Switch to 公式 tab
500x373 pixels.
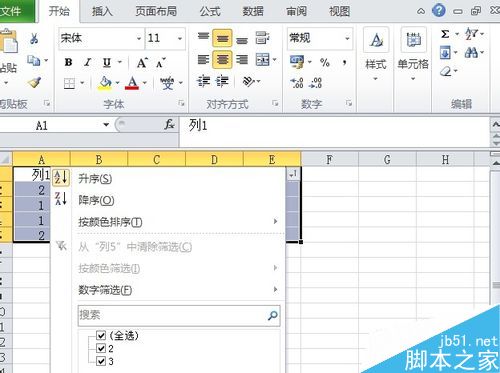pos(210,11)
